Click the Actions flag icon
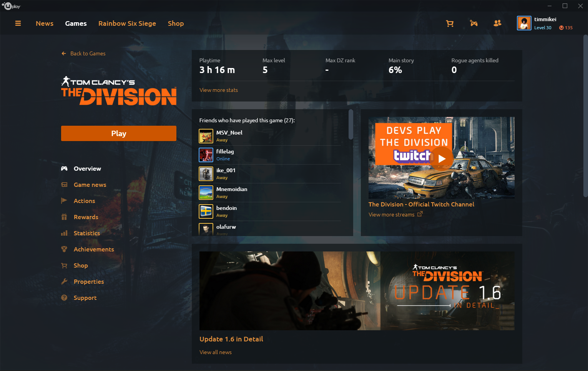Viewport: 588px width, 371px height. 64,201
